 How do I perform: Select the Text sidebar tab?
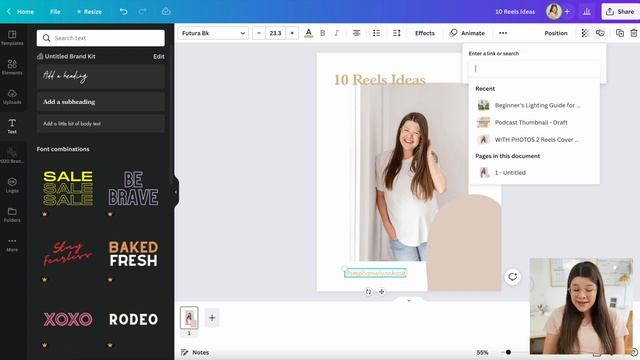(12, 126)
